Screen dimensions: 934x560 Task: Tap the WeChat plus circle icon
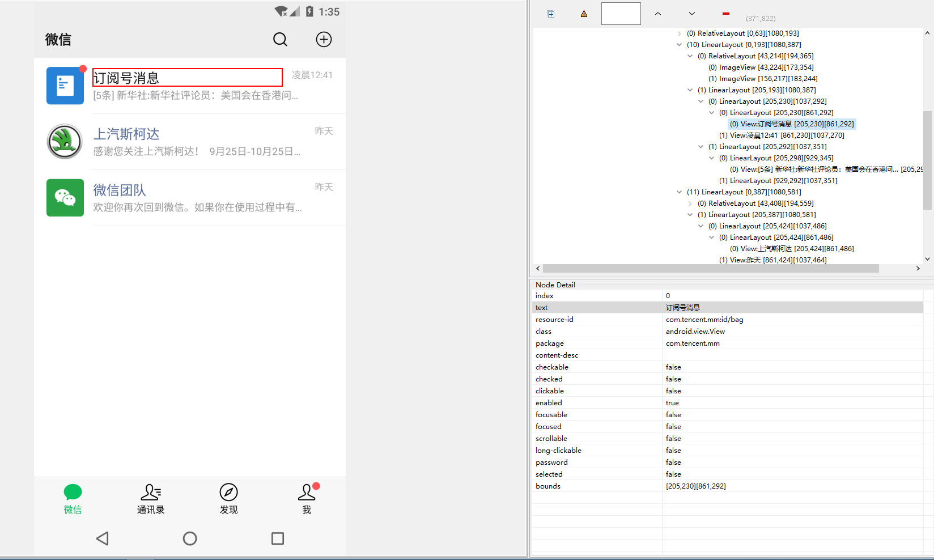324,39
